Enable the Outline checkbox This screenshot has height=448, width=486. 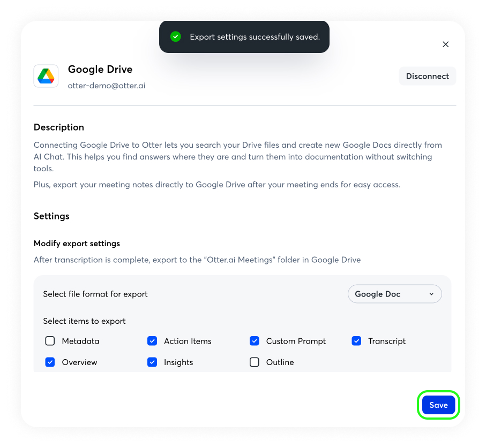click(254, 362)
